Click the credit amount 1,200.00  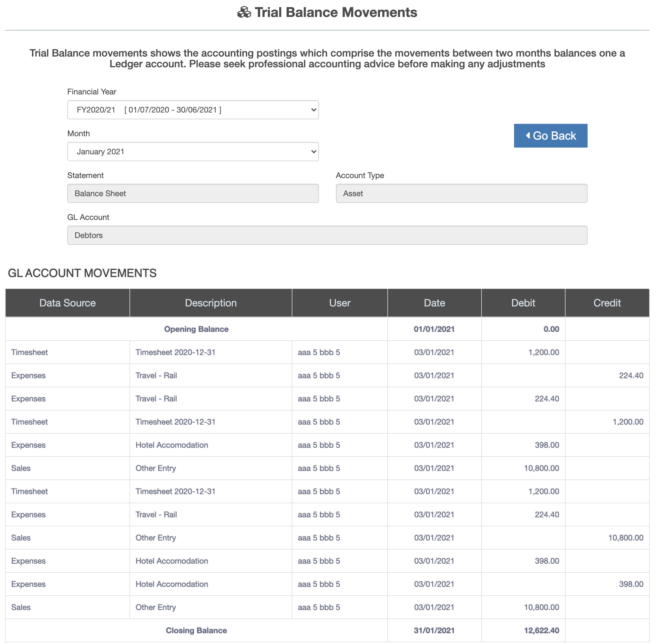click(x=628, y=422)
